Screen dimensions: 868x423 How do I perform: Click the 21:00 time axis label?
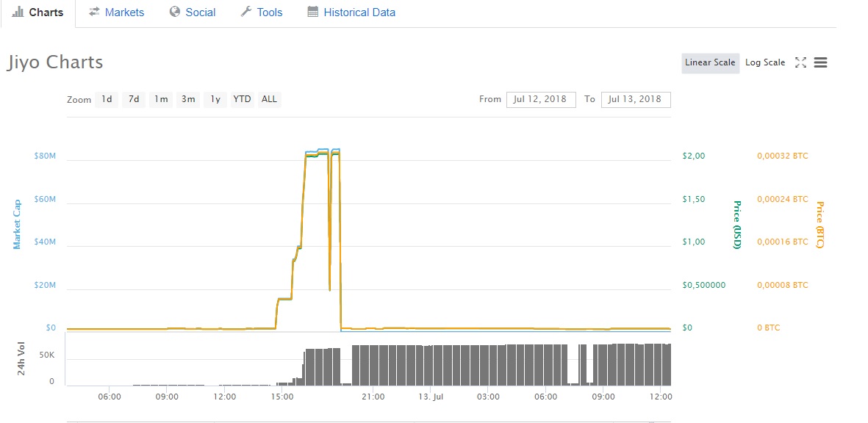[373, 397]
